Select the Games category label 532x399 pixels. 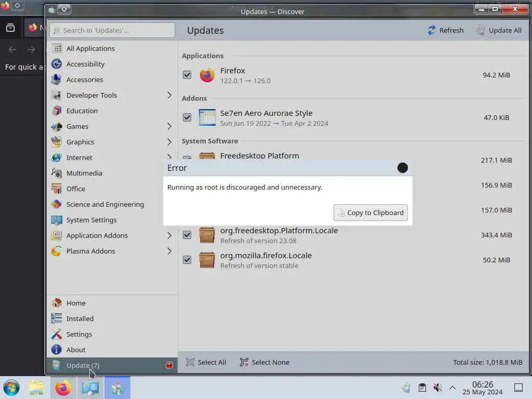coord(77,127)
